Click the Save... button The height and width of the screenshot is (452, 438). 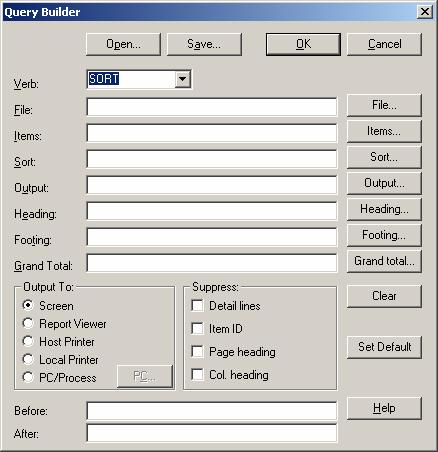point(204,44)
